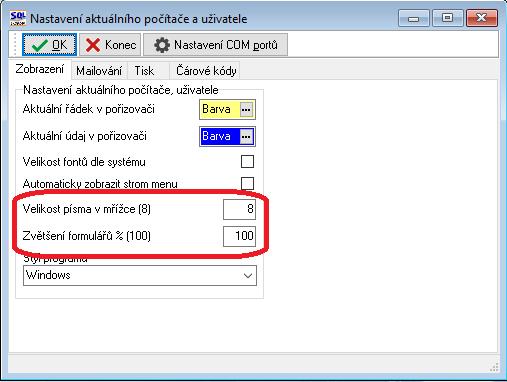Switch to the Mailování tab
The image size is (507, 382).
click(99, 71)
